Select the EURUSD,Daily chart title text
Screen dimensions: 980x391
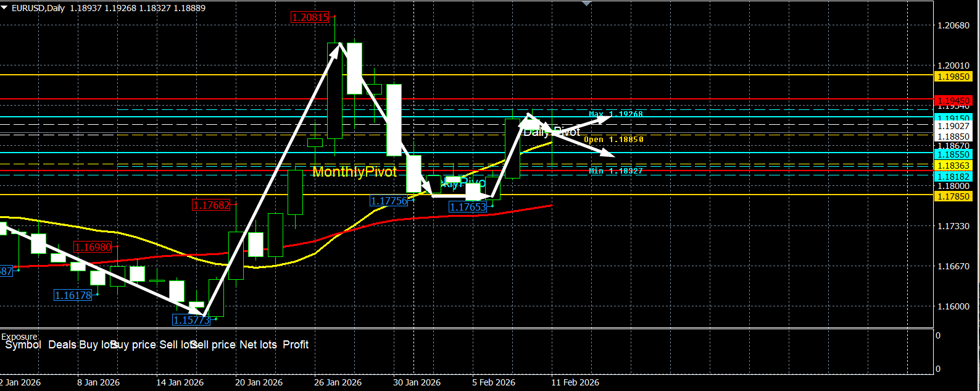pos(38,8)
